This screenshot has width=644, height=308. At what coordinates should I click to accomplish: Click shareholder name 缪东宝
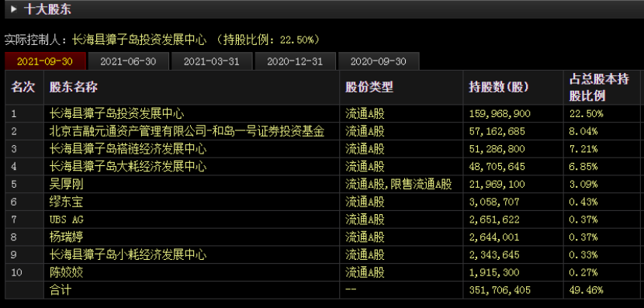66,202
